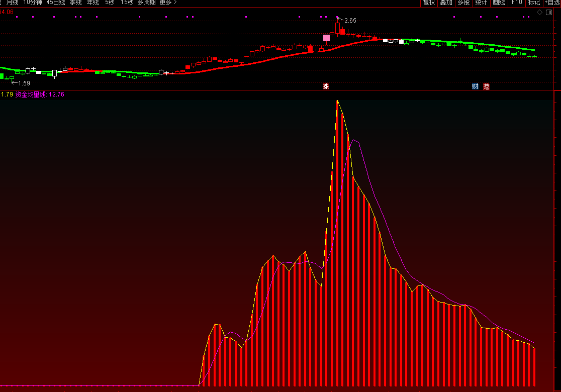Expand the 更多 periods menu
561x392 pixels.
(x=168, y=3)
